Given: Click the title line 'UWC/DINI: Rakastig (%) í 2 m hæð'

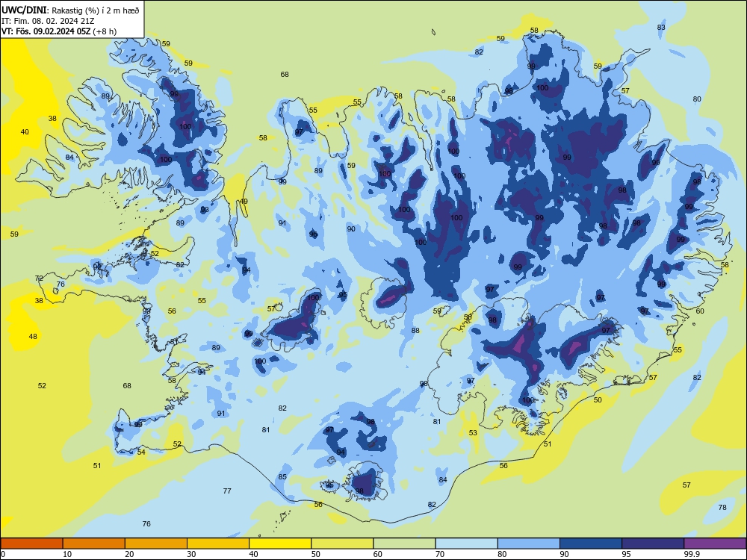Looking at the screenshot, I should click(x=70, y=10).
